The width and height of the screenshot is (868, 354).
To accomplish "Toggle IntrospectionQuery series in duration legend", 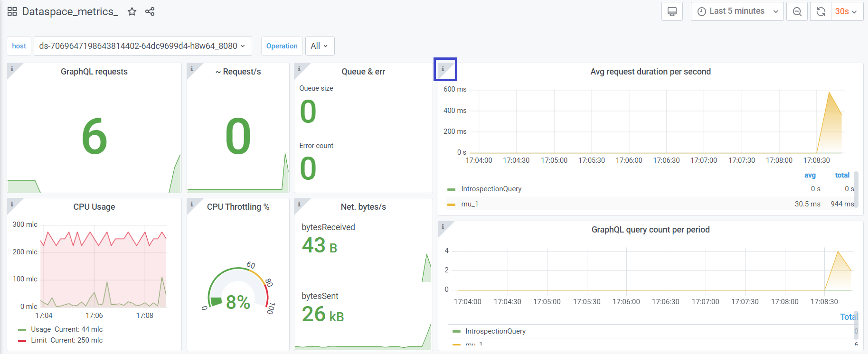I will coord(491,189).
